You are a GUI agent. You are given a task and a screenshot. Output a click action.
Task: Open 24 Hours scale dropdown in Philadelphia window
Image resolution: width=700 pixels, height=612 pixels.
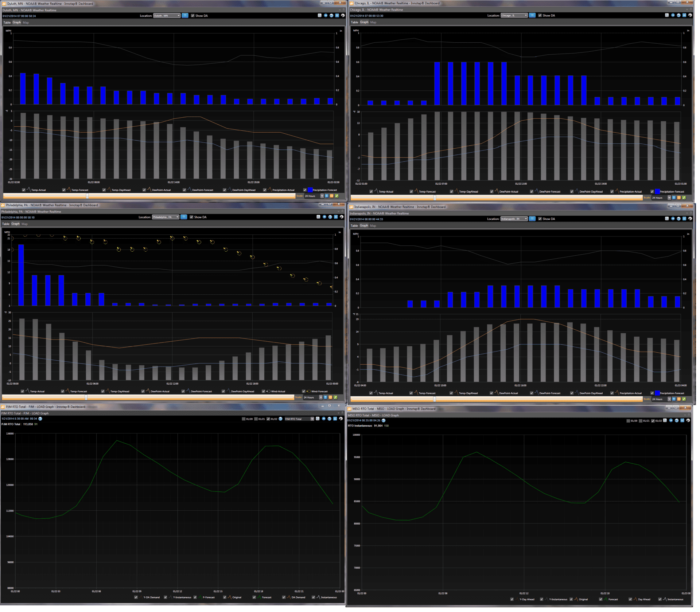(313, 397)
